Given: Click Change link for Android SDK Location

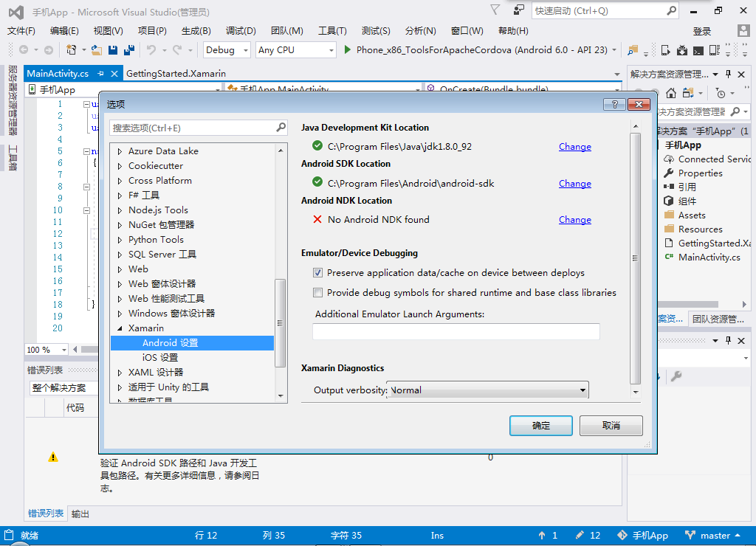Looking at the screenshot, I should click(x=574, y=184).
